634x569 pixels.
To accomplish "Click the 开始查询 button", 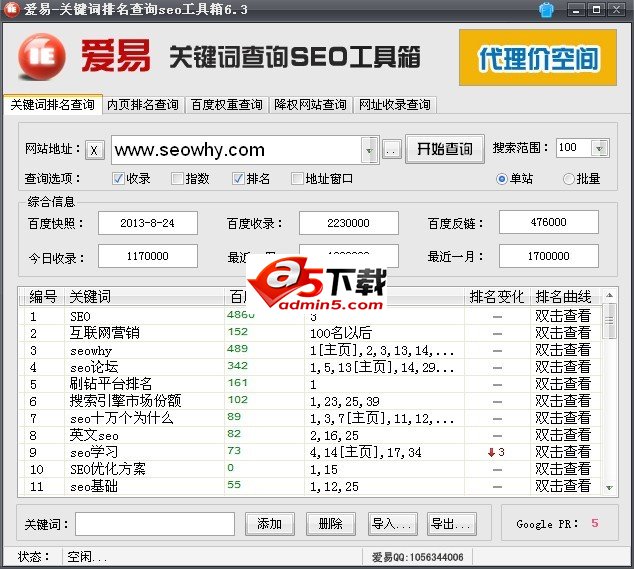I will (x=444, y=149).
